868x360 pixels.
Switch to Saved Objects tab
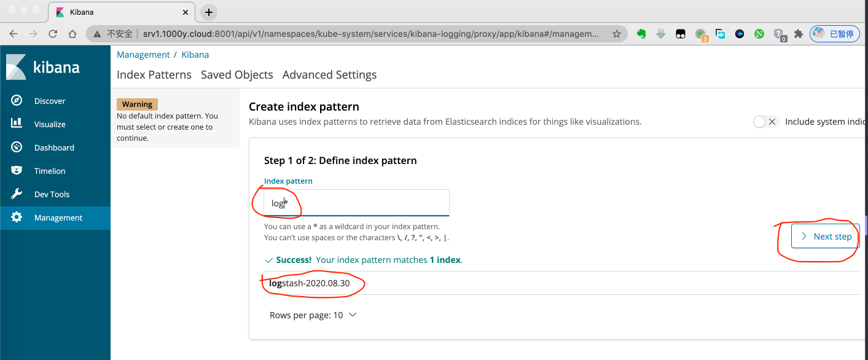[x=237, y=75]
